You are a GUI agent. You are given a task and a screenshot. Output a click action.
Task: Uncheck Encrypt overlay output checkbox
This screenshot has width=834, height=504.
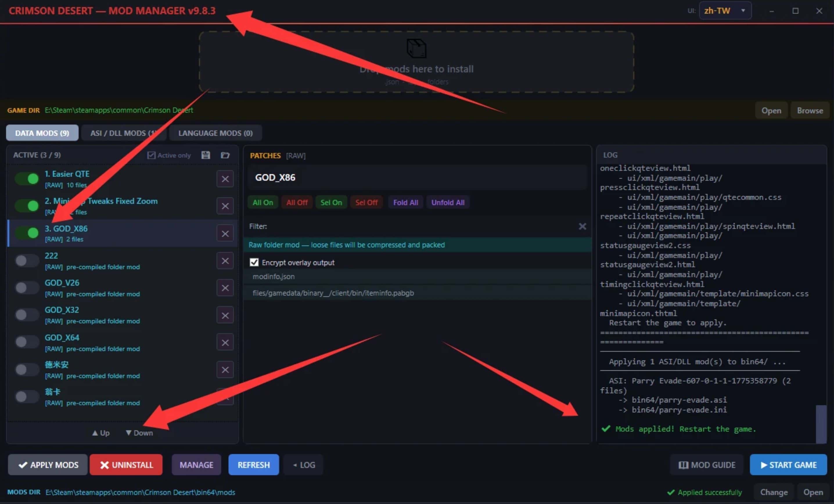(254, 262)
